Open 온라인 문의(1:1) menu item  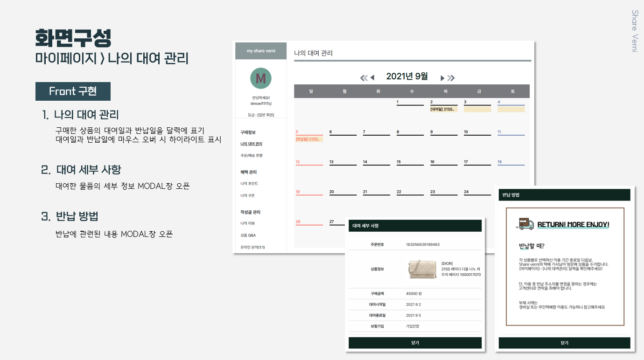252,247
